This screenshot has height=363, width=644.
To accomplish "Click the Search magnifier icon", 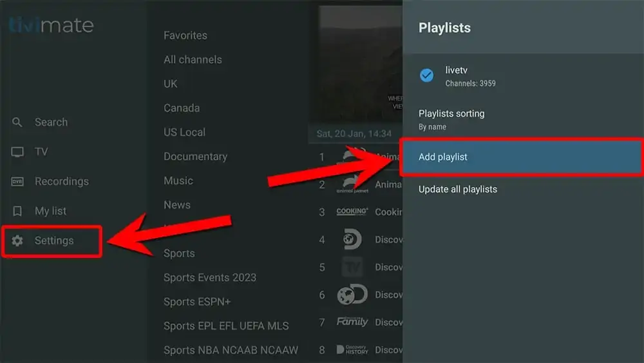I will (17, 123).
